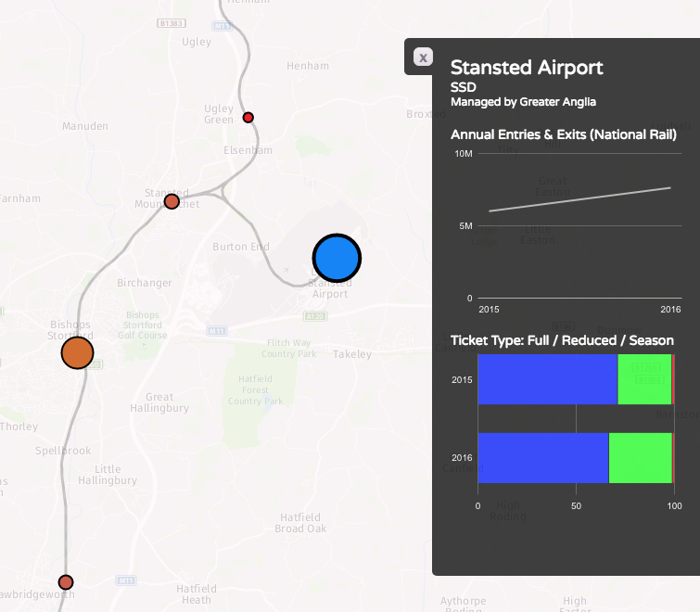Click the 'Spellbrook' map label

[63, 451]
